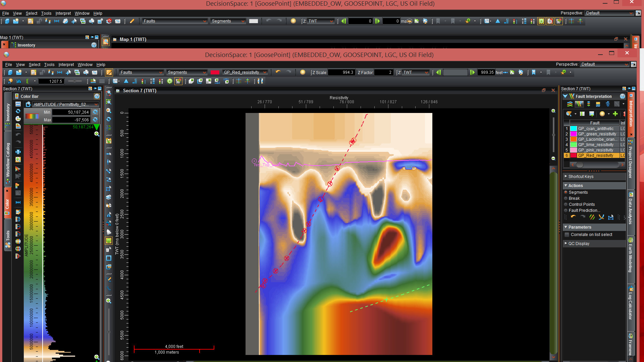This screenshot has height=362, width=644.
Task: Reset the color bar Min value
Action: click(95, 112)
